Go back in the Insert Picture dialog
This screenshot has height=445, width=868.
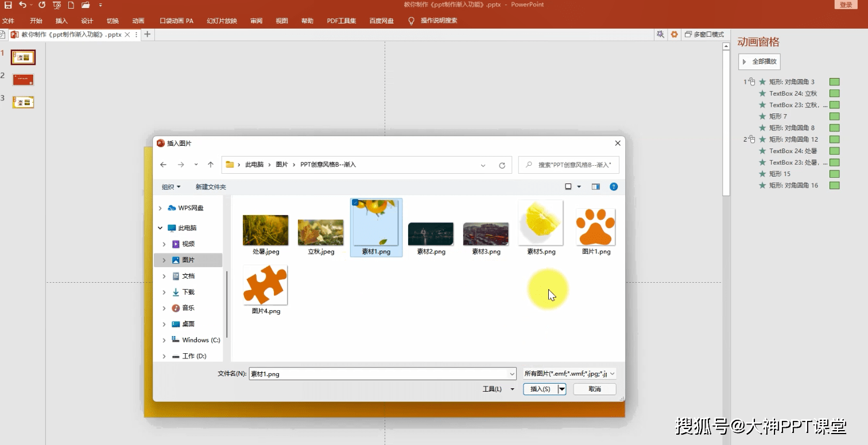click(x=164, y=165)
